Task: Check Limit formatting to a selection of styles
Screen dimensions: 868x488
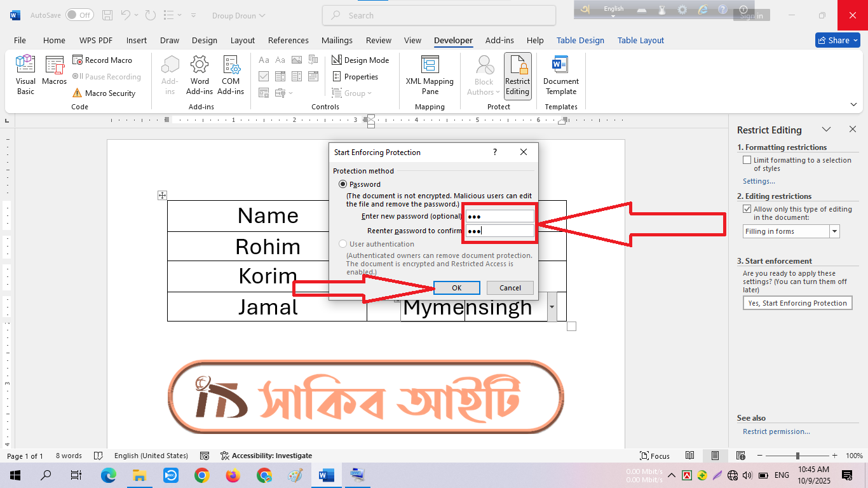Action: 747,161
